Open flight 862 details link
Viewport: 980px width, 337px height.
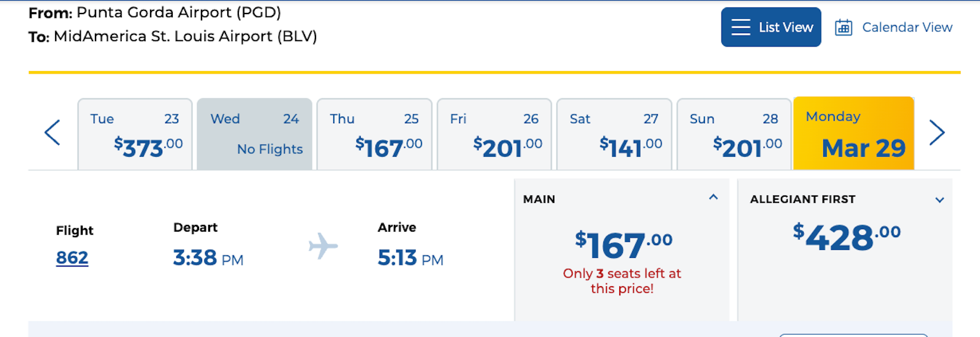(72, 257)
